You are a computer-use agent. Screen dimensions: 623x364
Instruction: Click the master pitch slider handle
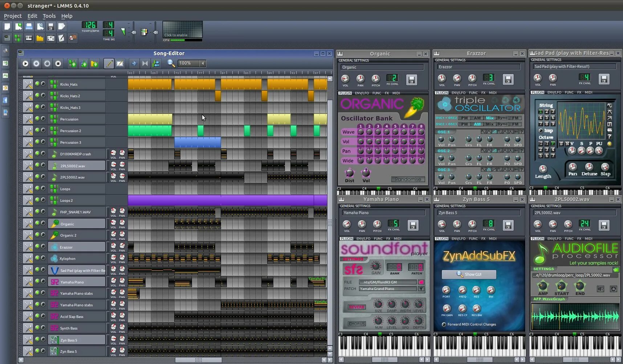[156, 33]
